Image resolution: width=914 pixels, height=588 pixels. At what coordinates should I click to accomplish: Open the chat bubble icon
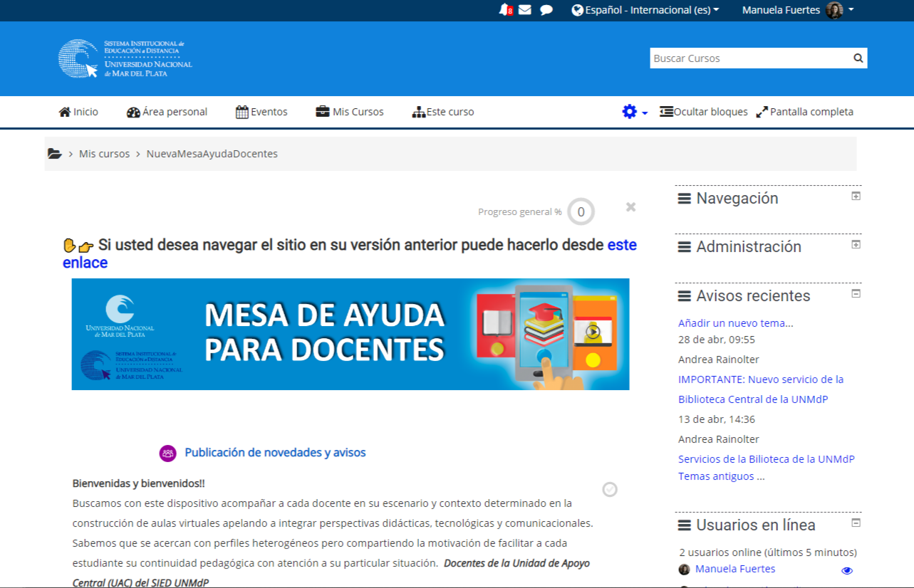pyautogui.click(x=546, y=10)
